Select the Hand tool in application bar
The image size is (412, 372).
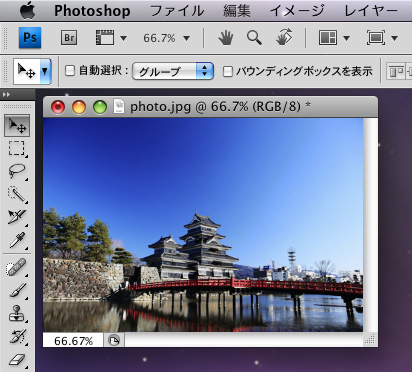pyautogui.click(x=226, y=38)
